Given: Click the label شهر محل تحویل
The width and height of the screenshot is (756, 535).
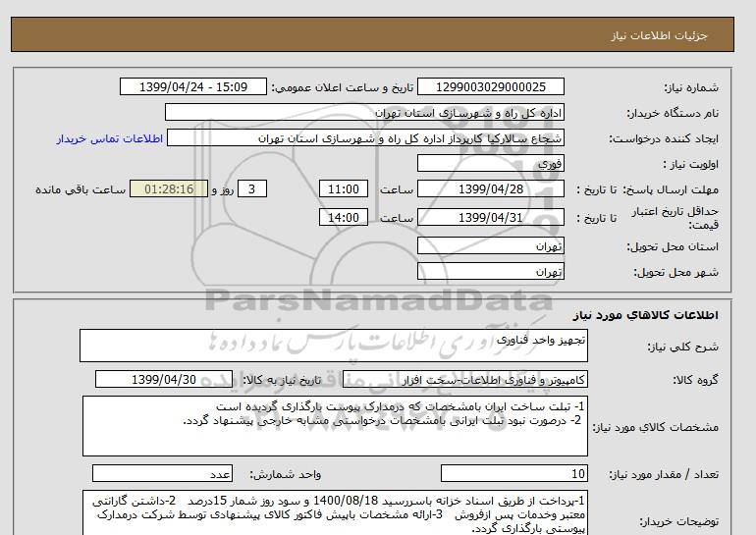Looking at the screenshot, I should tap(675, 272).
